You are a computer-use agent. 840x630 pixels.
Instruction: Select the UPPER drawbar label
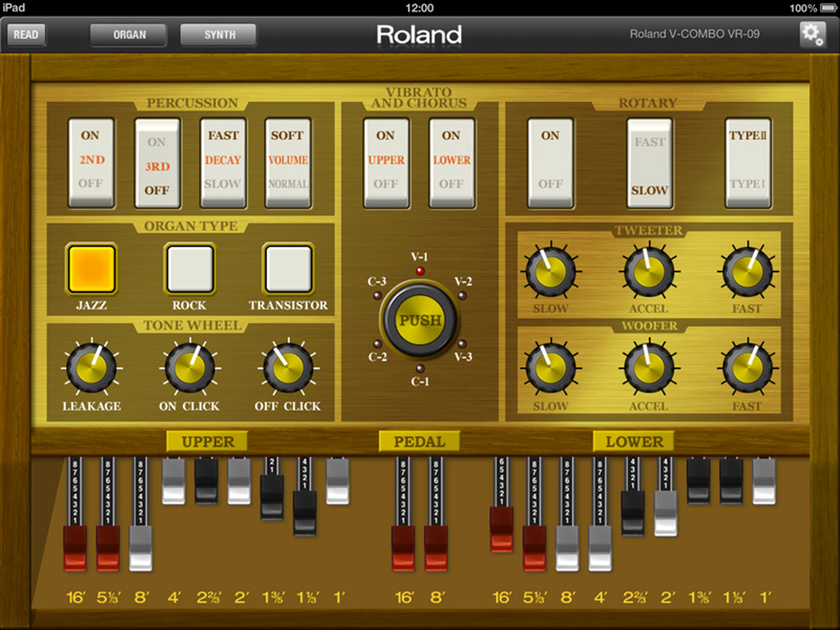pos(208,442)
